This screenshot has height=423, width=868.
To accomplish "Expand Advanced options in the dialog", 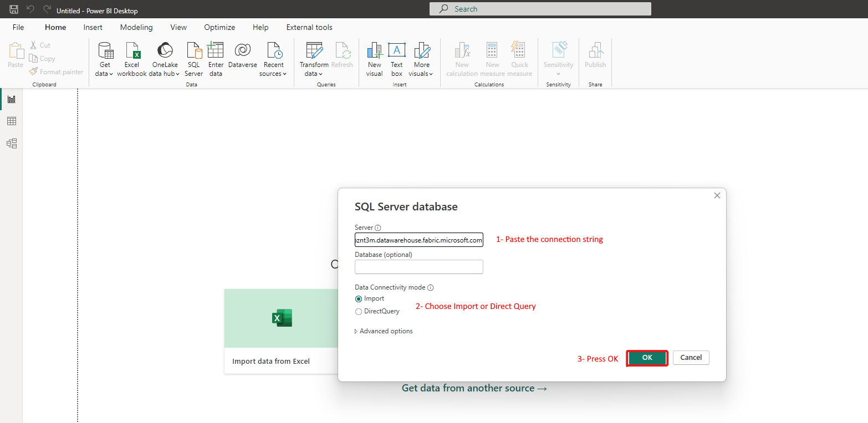I will pos(383,331).
